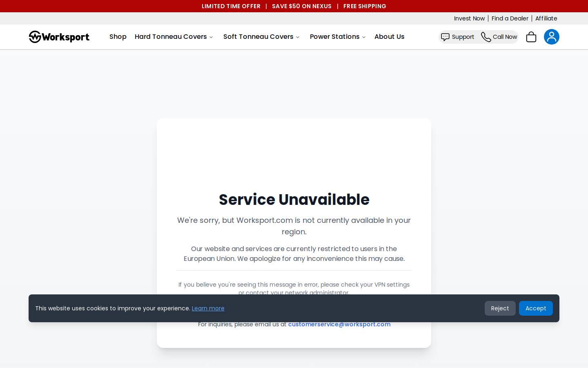Viewport: 588px width, 368px height.
Task: Click the Support chat bubble icon
Action: tap(445, 37)
